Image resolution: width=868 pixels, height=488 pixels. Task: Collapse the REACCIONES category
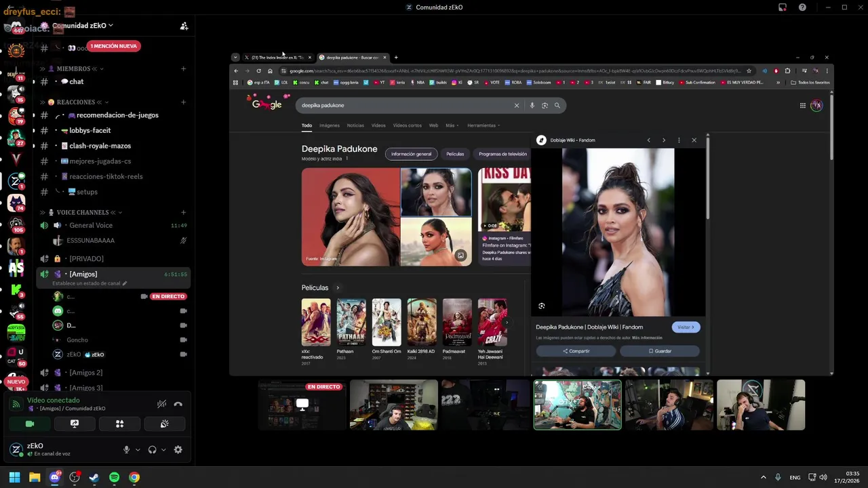(x=76, y=102)
